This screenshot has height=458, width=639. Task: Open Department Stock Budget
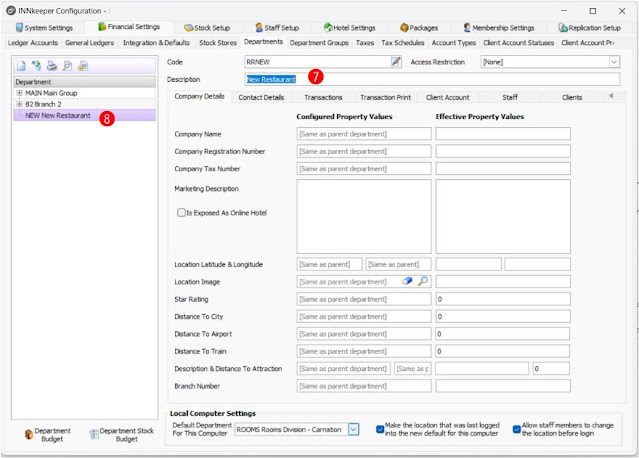[122, 435]
